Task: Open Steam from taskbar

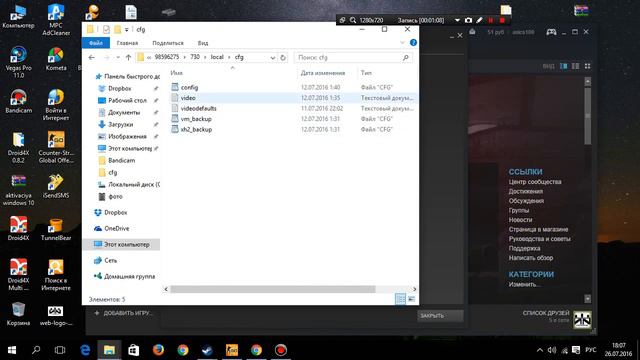Action: [x=207, y=350]
